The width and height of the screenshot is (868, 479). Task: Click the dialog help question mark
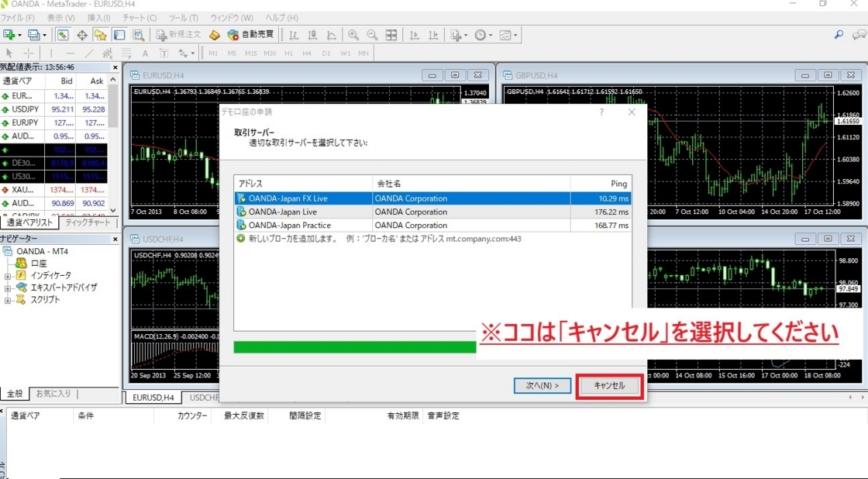[601, 112]
